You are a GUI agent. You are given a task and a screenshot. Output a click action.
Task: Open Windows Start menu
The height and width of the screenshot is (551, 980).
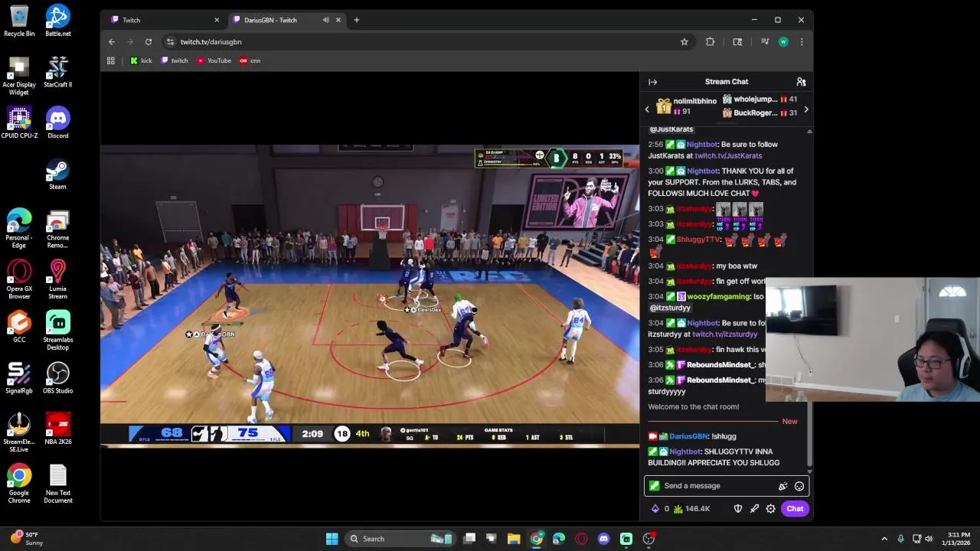[332, 539]
